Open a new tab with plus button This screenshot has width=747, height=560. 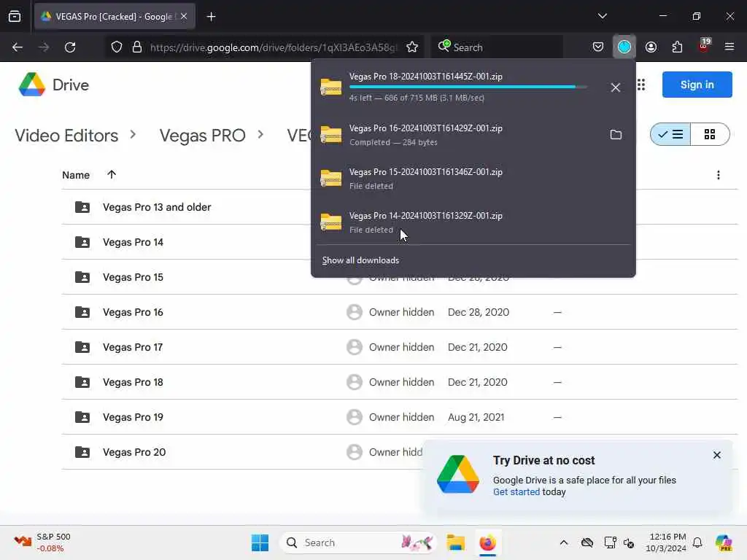(211, 17)
